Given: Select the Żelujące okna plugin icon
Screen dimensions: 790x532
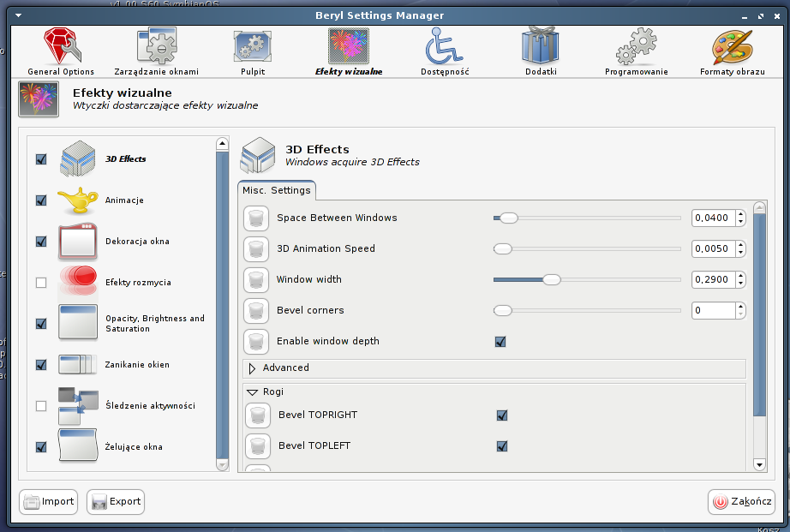Looking at the screenshot, I should coord(78,445).
